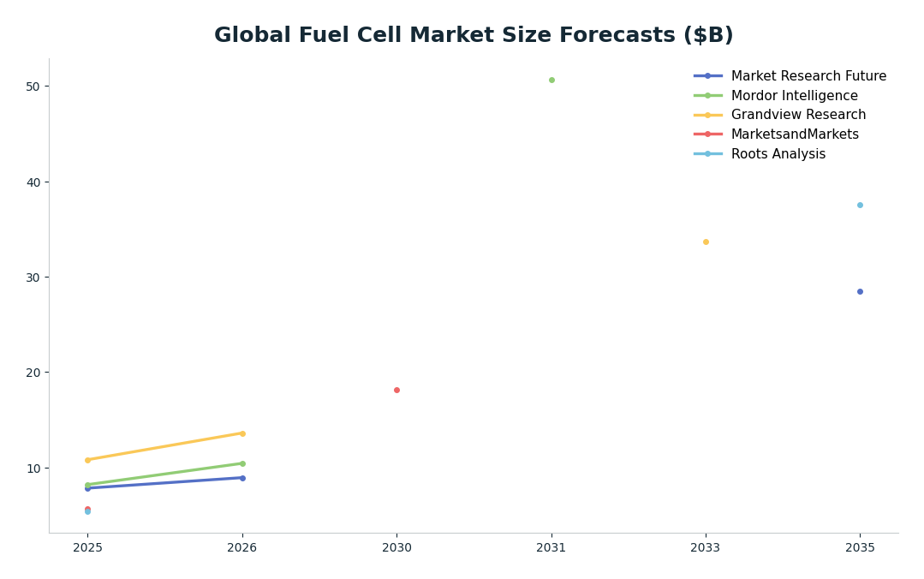Select the Market Research Future legend label
924x579 pixels.
(808, 76)
